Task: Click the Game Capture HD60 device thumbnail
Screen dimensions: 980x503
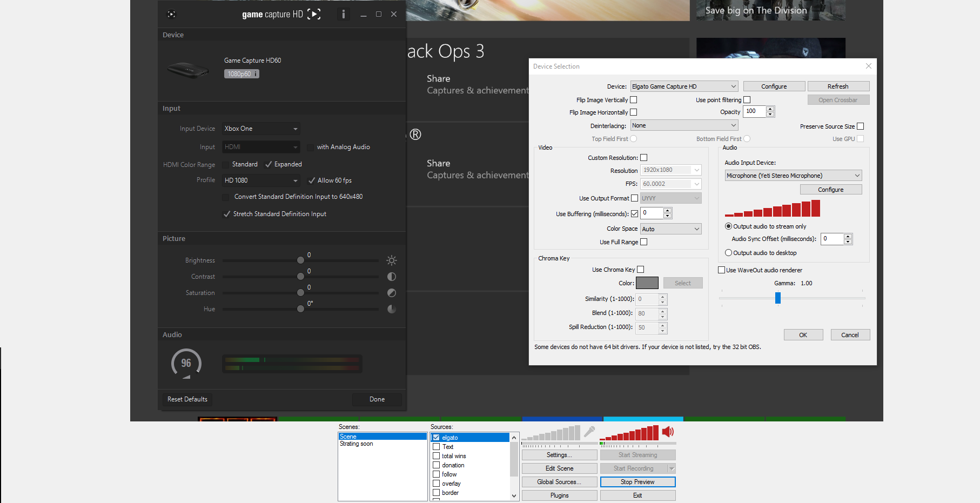Action: (188, 70)
